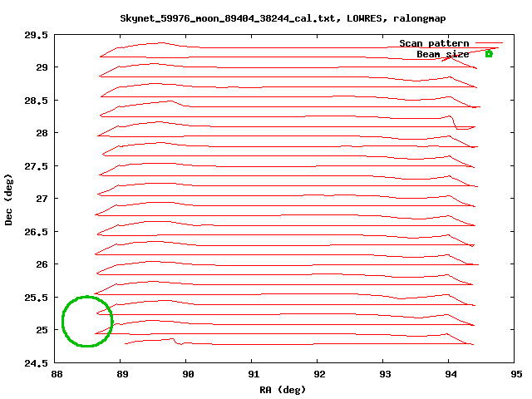Click the Dec tick label 24.5
Screen dimensions: 532x399
pyautogui.click(x=36, y=363)
